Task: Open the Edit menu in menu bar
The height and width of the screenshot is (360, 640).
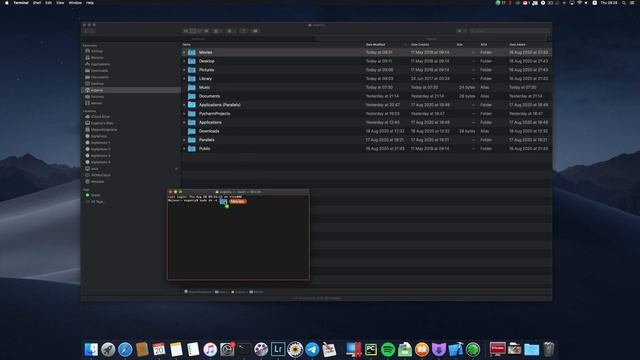Action: (49, 3)
